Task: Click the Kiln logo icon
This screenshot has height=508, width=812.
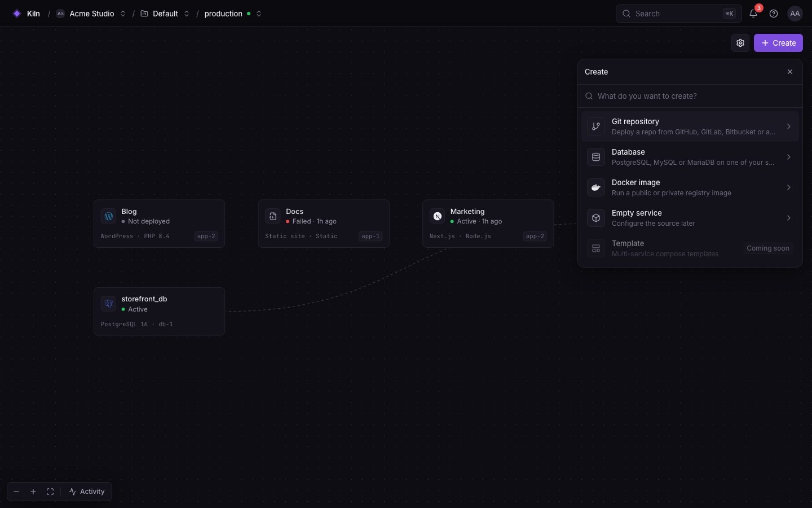Action: (17, 14)
